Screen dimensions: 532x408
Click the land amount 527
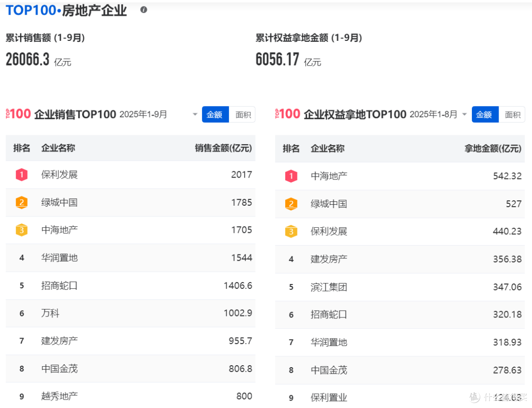pos(514,204)
